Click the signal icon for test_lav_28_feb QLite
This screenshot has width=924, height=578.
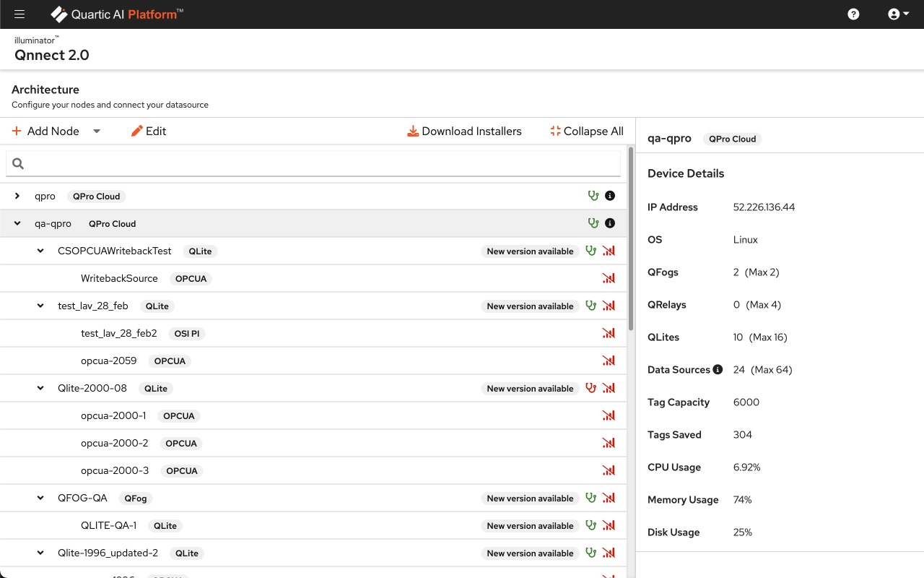click(609, 306)
